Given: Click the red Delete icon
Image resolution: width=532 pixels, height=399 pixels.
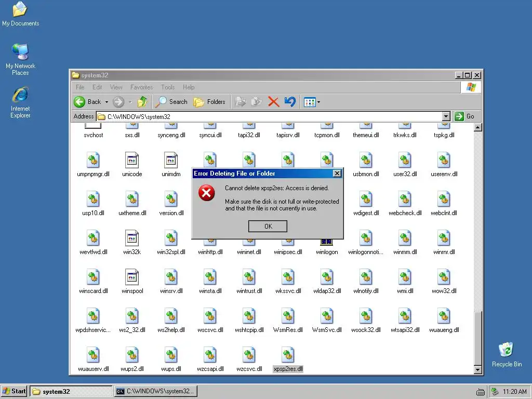Looking at the screenshot, I should [273, 102].
